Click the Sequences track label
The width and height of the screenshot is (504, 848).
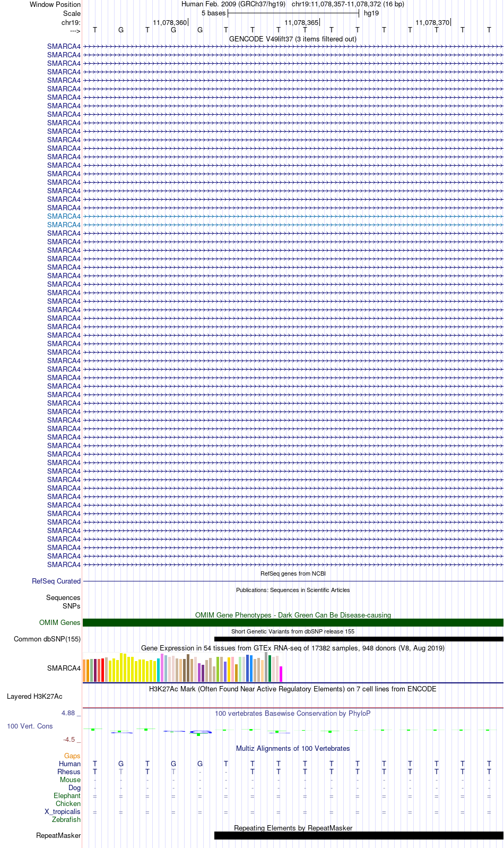pyautogui.click(x=63, y=597)
